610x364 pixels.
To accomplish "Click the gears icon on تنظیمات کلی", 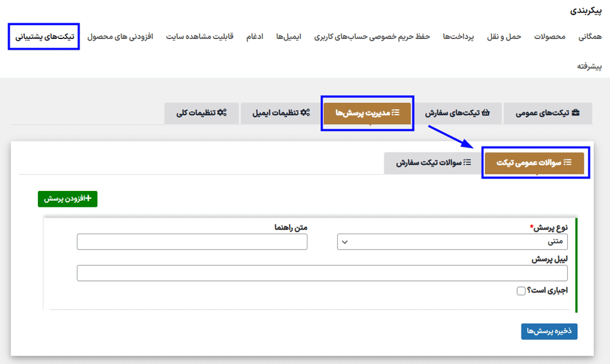I will [x=222, y=113].
